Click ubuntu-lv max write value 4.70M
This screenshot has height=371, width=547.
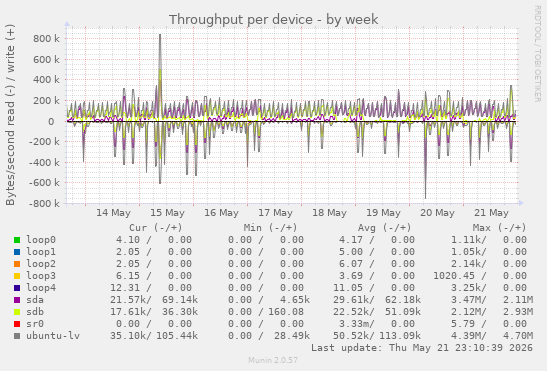[518, 336]
